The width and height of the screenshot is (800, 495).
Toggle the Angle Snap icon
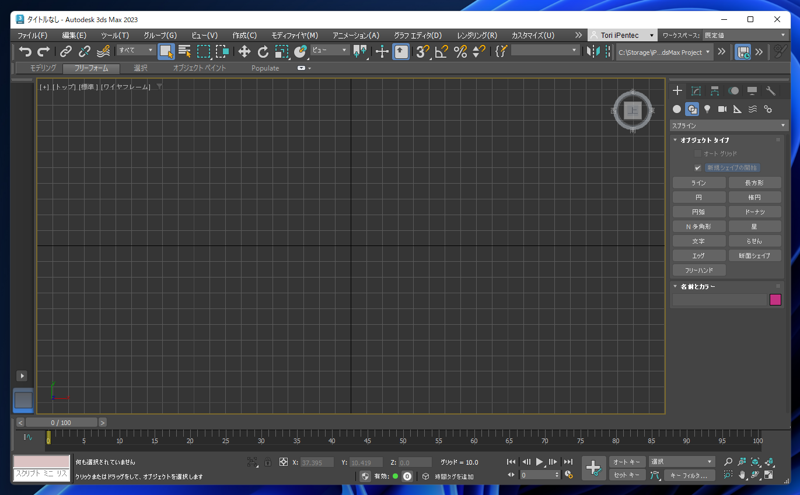tap(441, 52)
